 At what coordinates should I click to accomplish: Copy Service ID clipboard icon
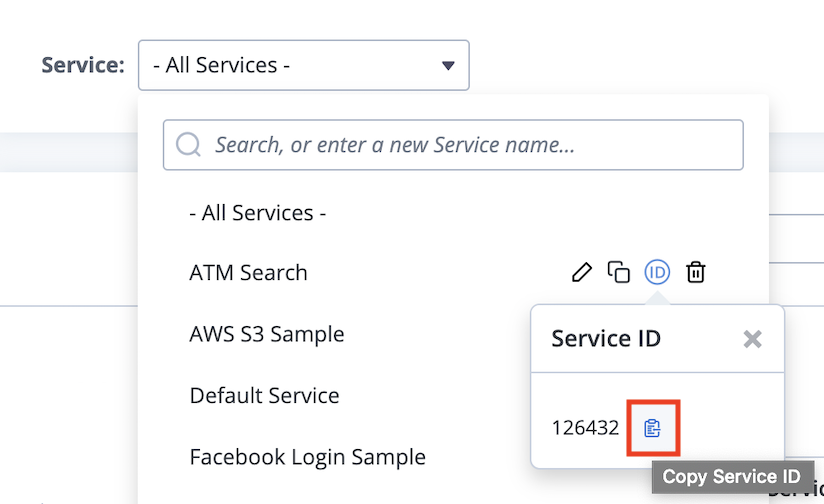(653, 428)
